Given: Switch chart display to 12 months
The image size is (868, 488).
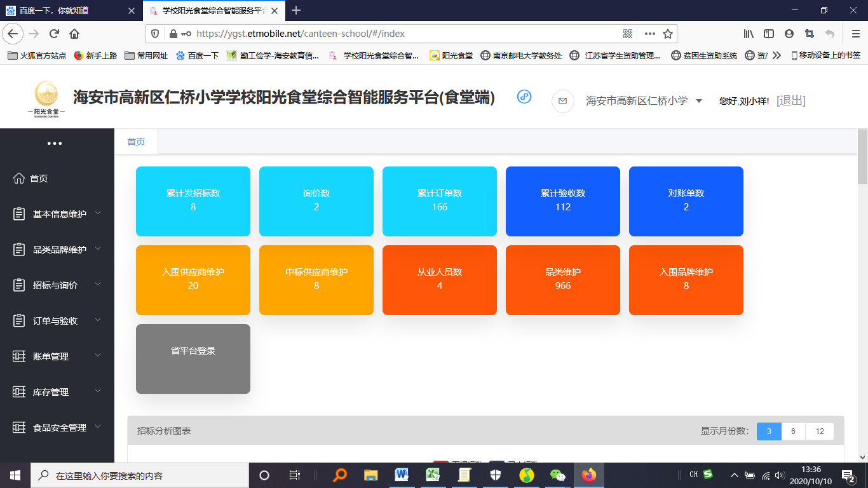Looking at the screenshot, I should pos(820,431).
